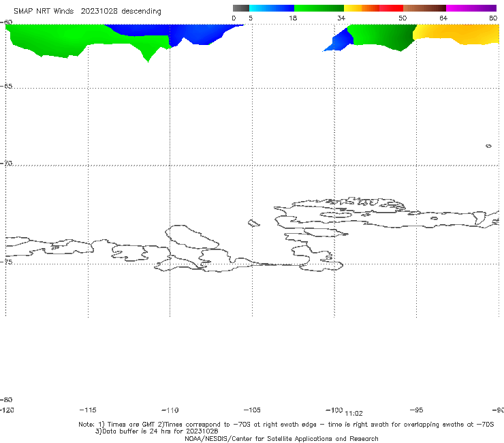Click the oval island outline near -108 longitude
Image resolution: width=504 pixels, height=443 pixels.
point(192,237)
